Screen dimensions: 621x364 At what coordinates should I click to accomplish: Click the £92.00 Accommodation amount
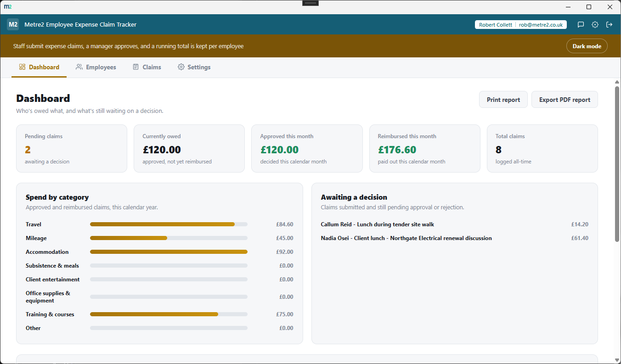[x=284, y=252]
